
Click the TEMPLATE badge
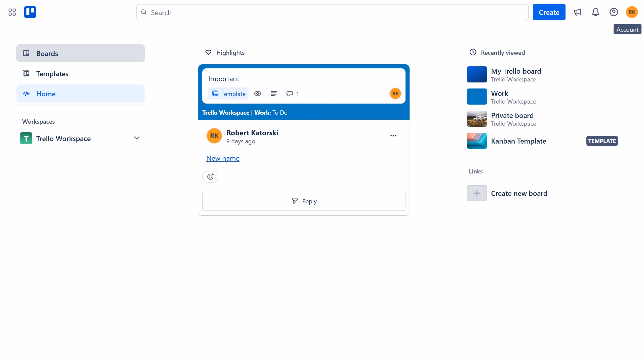(x=602, y=141)
